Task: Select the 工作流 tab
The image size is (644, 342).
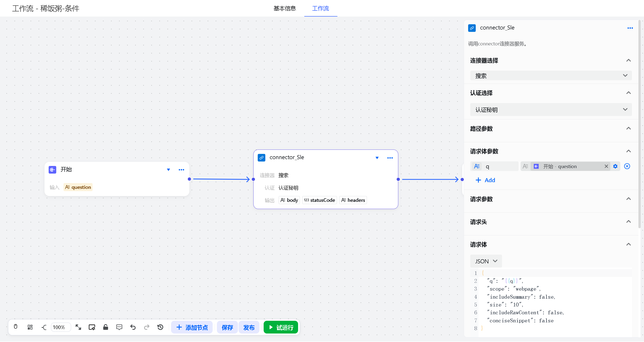Action: coord(320,8)
